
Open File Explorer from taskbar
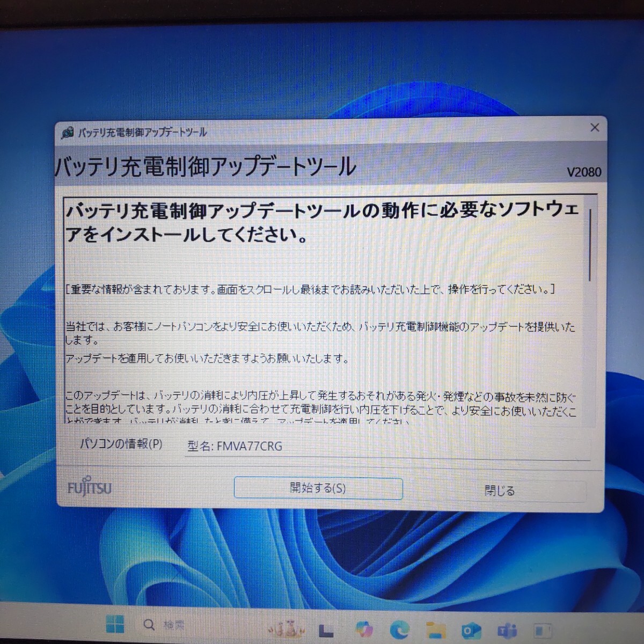click(435, 630)
